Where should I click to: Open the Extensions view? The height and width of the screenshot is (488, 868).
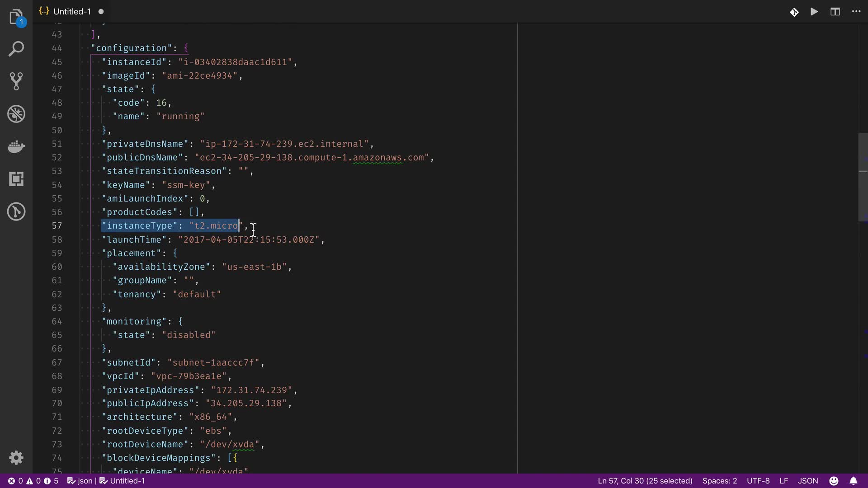pos(16,179)
